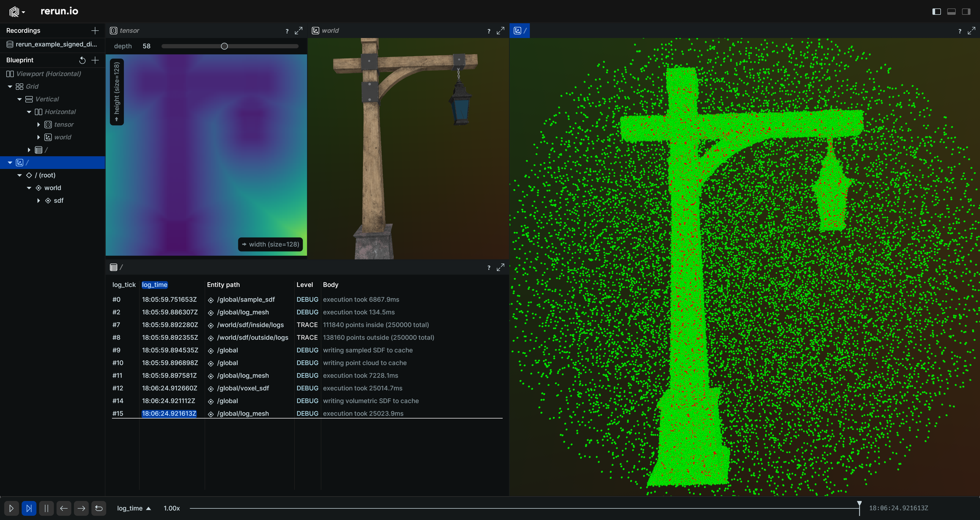The image size is (980, 520).
Task: Reset the blueprint to default
Action: tap(82, 60)
